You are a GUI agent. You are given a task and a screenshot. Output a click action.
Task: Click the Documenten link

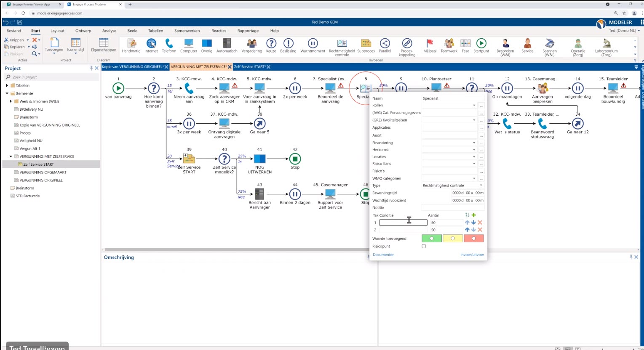point(383,255)
